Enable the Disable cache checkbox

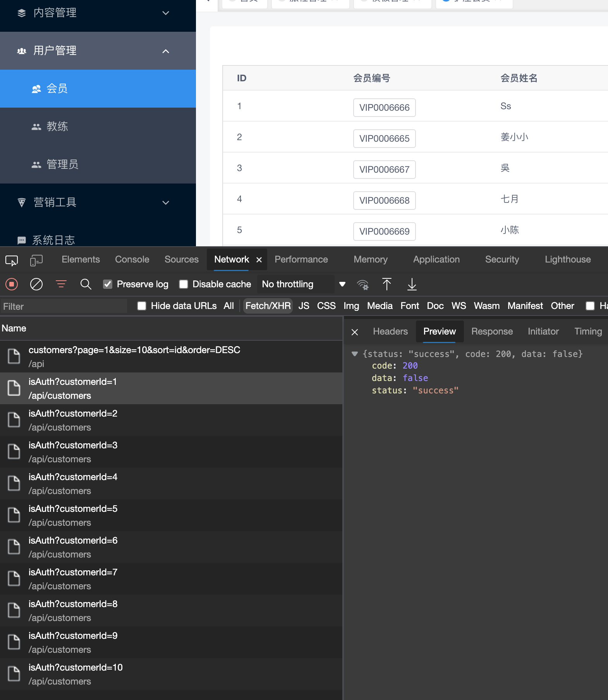[x=184, y=285]
